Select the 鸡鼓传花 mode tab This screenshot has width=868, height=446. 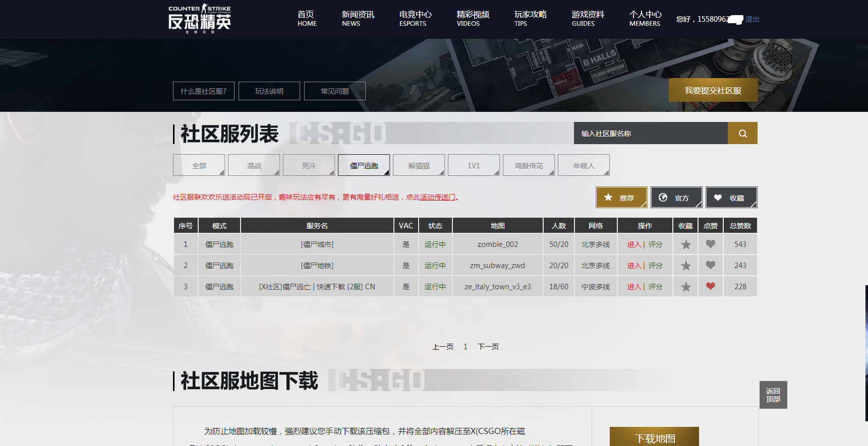(x=529, y=165)
